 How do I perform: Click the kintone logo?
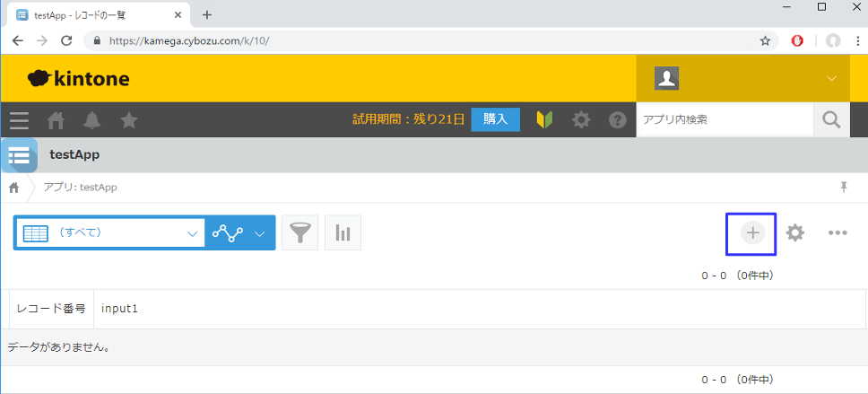pos(78,79)
